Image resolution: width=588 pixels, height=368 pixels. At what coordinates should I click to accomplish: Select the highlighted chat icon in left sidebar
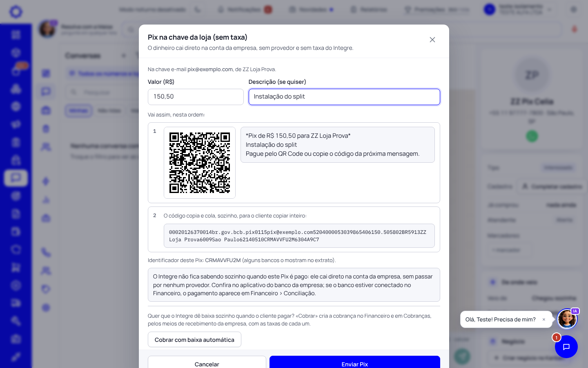(16, 178)
